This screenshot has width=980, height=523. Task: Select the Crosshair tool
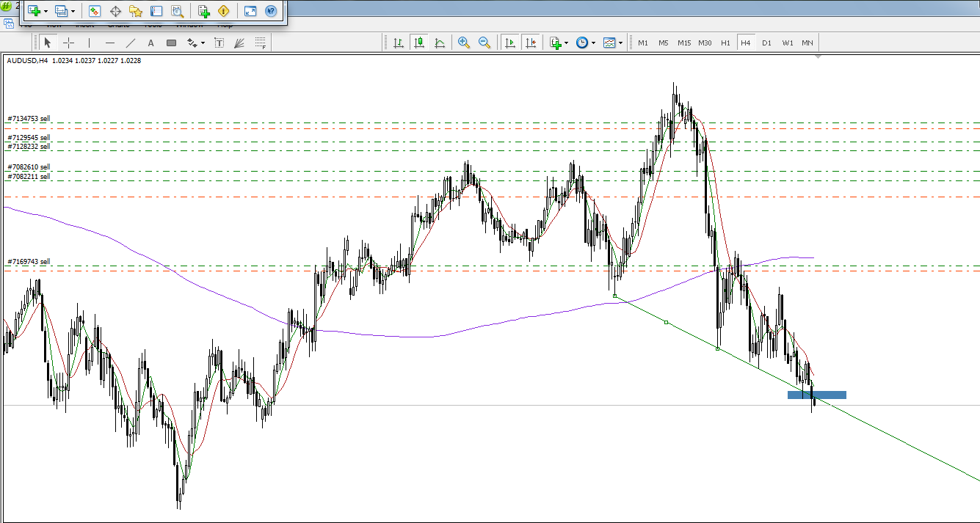68,43
